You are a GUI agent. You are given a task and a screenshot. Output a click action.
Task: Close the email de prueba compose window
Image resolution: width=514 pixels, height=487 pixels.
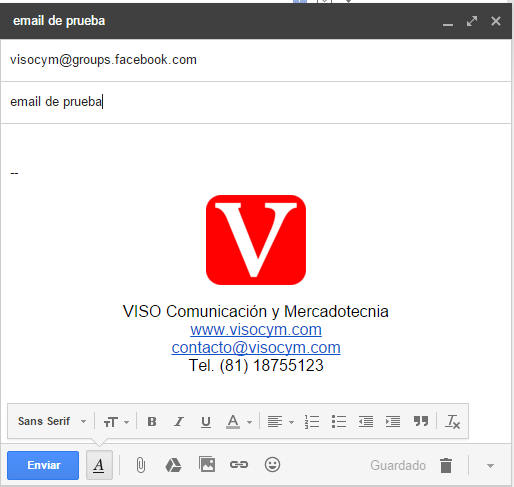(496, 21)
